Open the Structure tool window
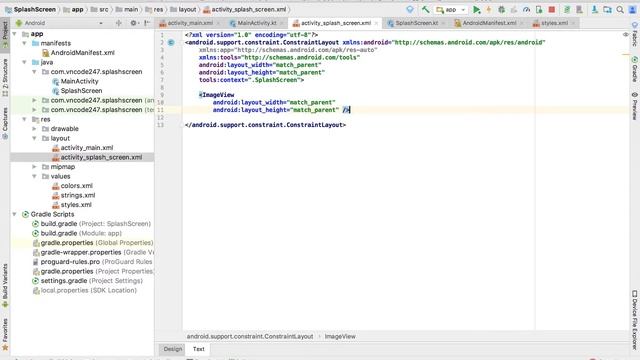 [x=5, y=77]
